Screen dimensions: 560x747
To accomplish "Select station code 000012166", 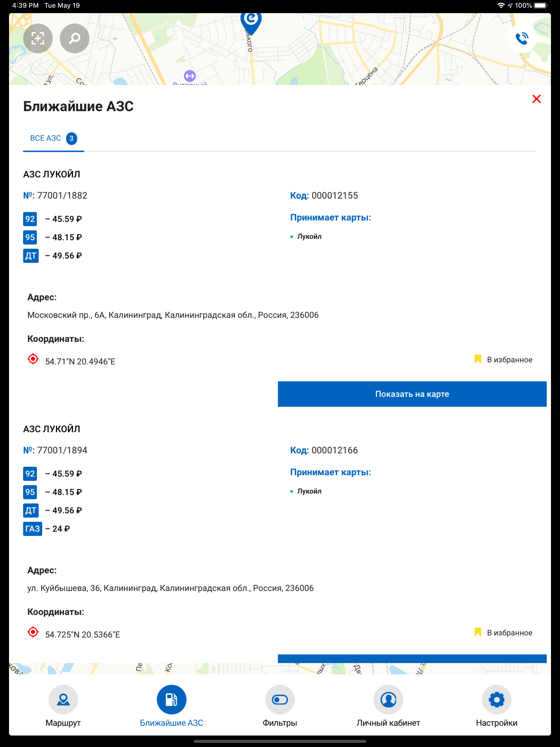I will coord(324,450).
